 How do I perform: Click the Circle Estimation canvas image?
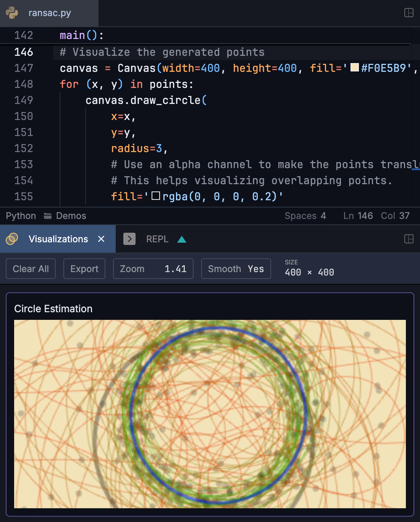click(x=210, y=414)
